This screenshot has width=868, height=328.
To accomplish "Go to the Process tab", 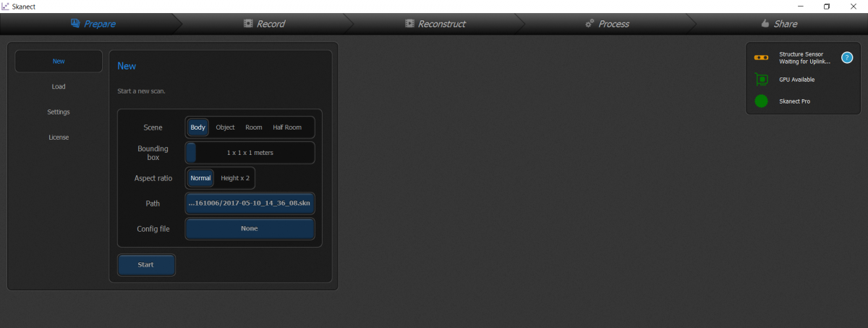I will coord(606,24).
